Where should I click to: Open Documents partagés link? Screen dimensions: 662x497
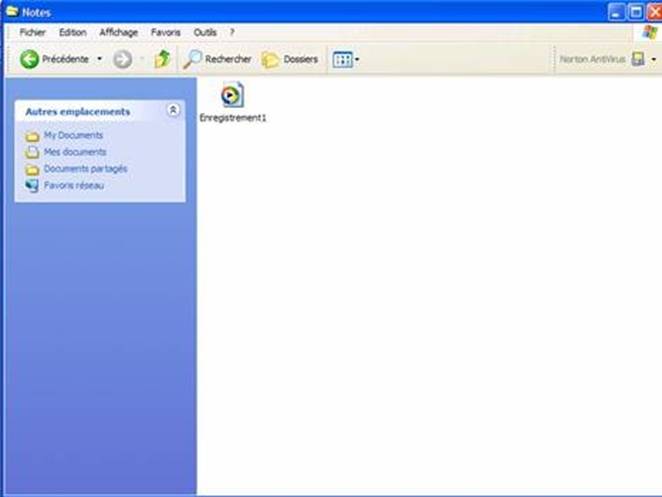coord(85,169)
